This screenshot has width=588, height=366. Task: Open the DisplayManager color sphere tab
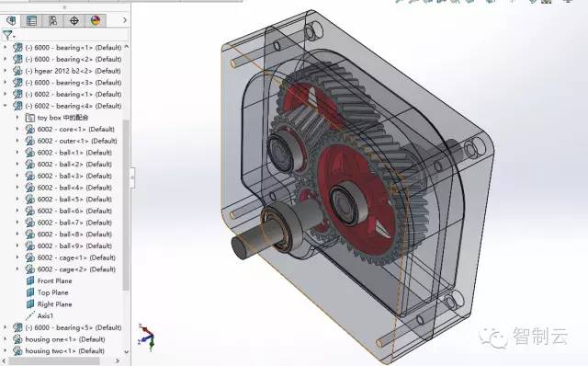tap(96, 20)
